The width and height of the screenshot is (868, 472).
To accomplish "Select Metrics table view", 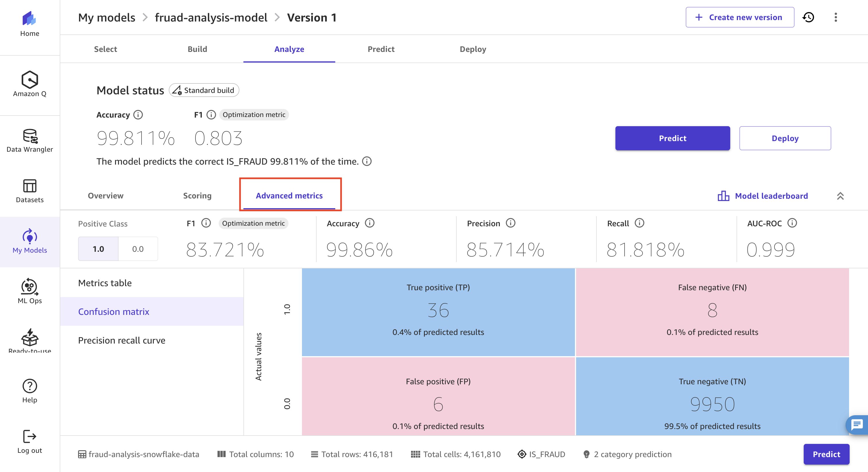I will point(152,283).
